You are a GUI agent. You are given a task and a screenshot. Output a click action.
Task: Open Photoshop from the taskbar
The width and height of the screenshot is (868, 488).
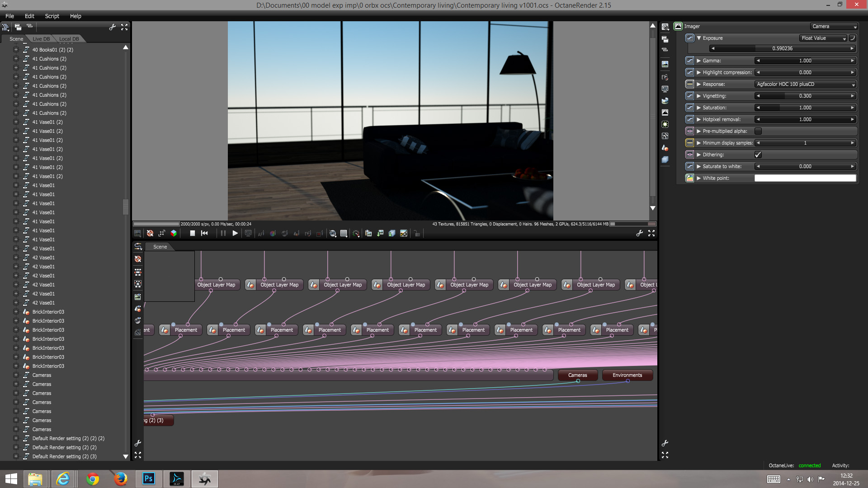pyautogui.click(x=148, y=479)
